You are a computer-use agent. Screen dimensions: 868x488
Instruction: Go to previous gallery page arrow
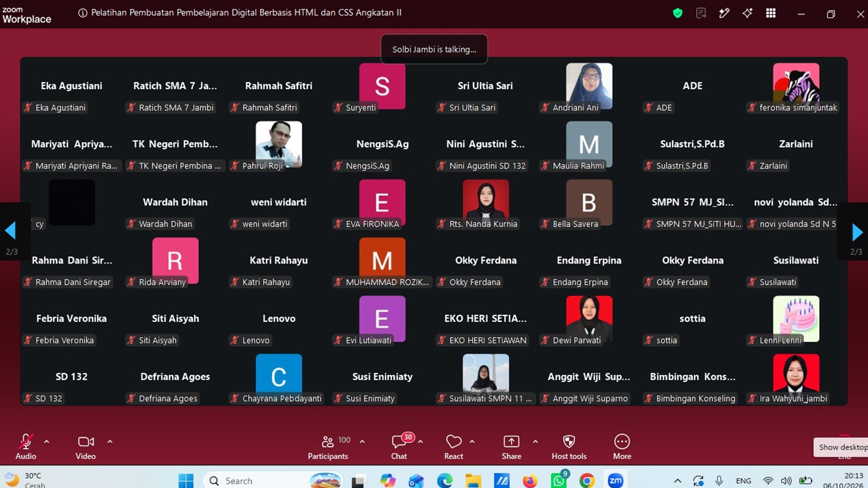click(10, 231)
